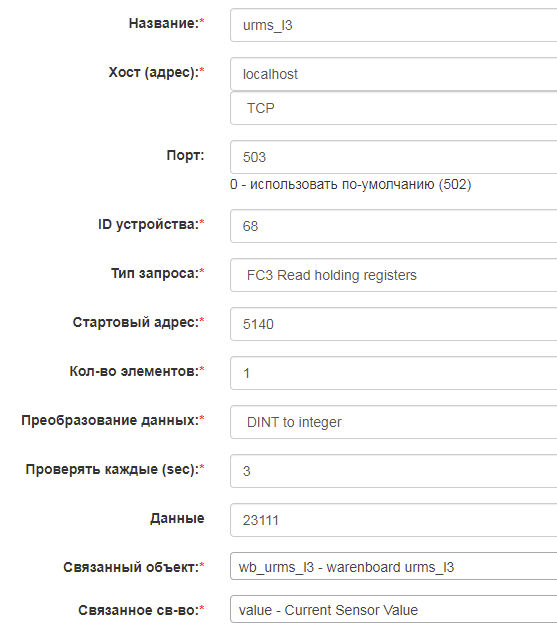Click the default port hint text (502)

[351, 184]
